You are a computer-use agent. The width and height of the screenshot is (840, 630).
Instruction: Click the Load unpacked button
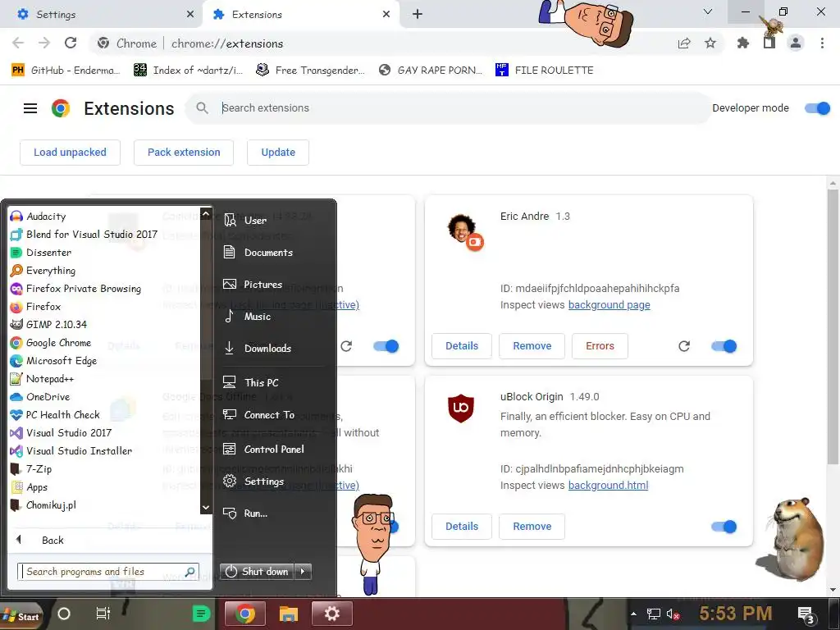[x=71, y=153]
